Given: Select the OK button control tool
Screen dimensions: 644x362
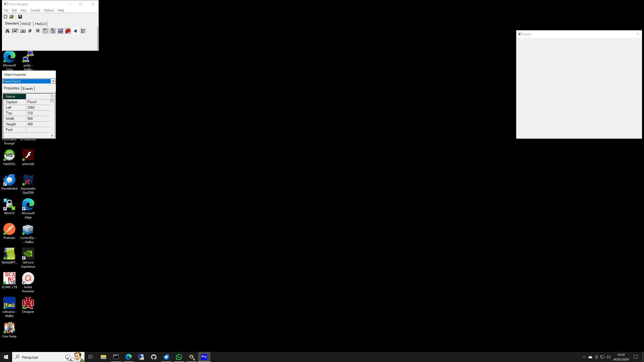Looking at the screenshot, I should click(x=23, y=31).
